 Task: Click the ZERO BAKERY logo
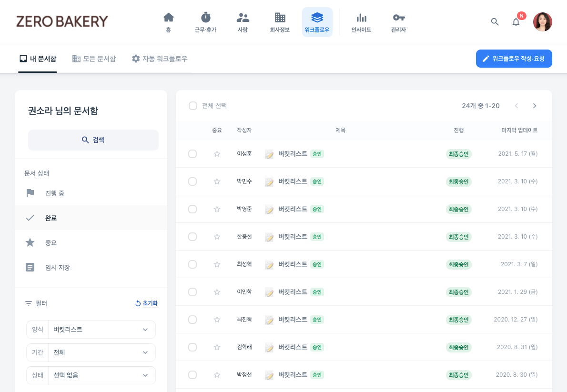coord(62,22)
